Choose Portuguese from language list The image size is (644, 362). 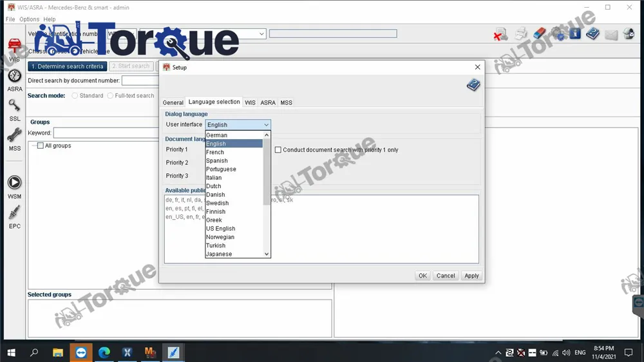(x=234, y=169)
